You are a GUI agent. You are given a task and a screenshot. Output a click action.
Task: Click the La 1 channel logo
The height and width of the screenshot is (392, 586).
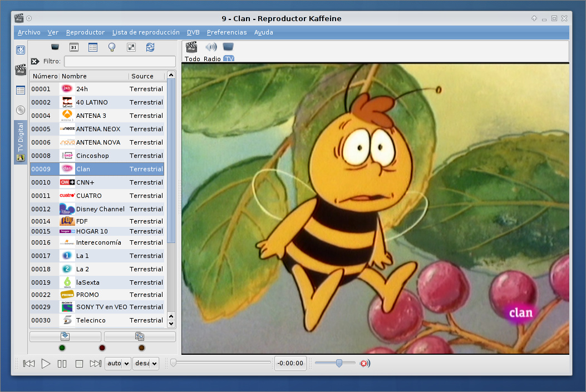coord(67,256)
